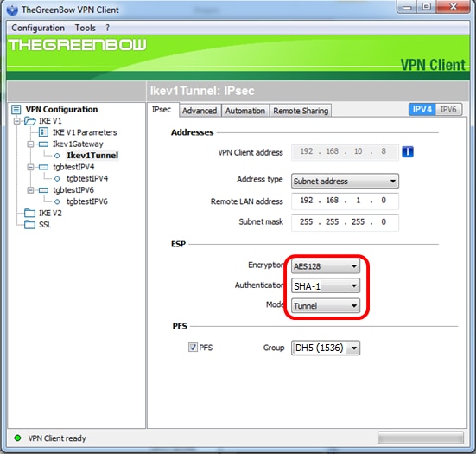Click the tgbtestIPV6 gateway icon
476x454 pixels.
click(x=43, y=190)
